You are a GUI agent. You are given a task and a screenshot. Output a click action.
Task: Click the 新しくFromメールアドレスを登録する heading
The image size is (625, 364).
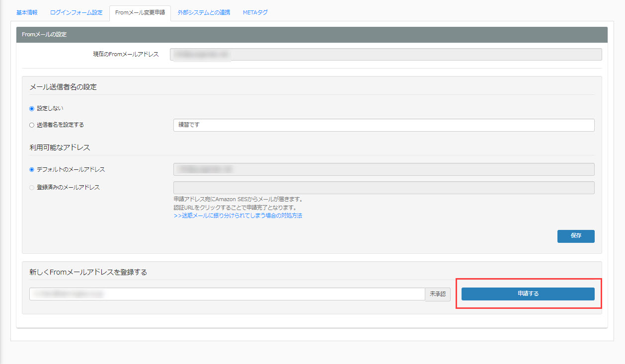tap(88, 272)
